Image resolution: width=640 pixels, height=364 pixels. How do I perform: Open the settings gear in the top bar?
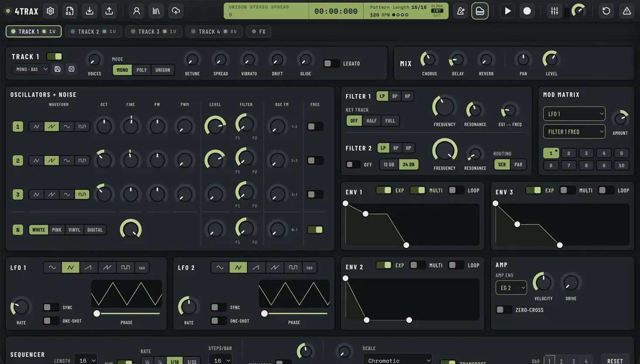point(50,11)
